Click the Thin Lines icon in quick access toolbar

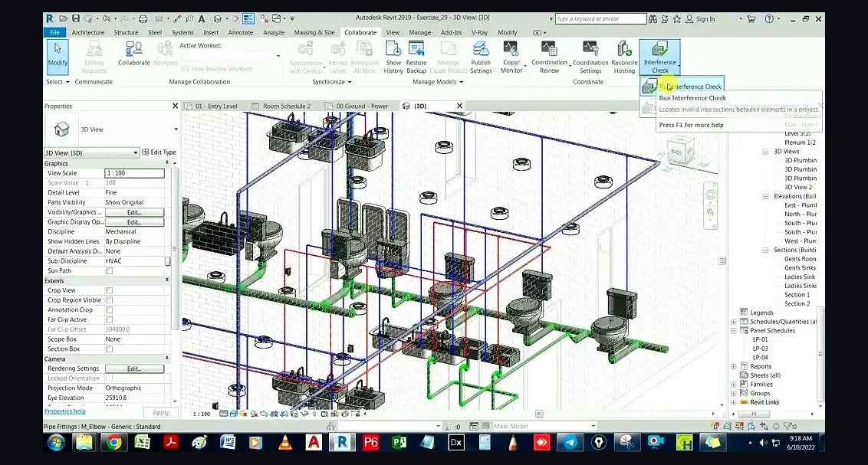(248, 19)
